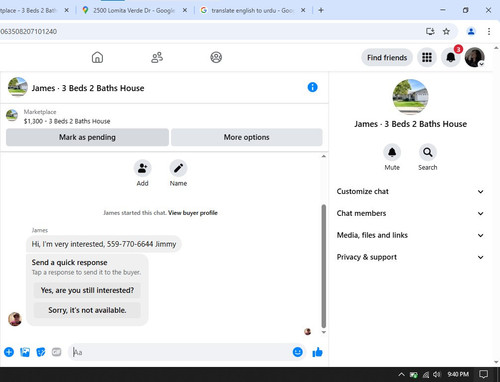Switch to translate english to urdu tab

252,10
